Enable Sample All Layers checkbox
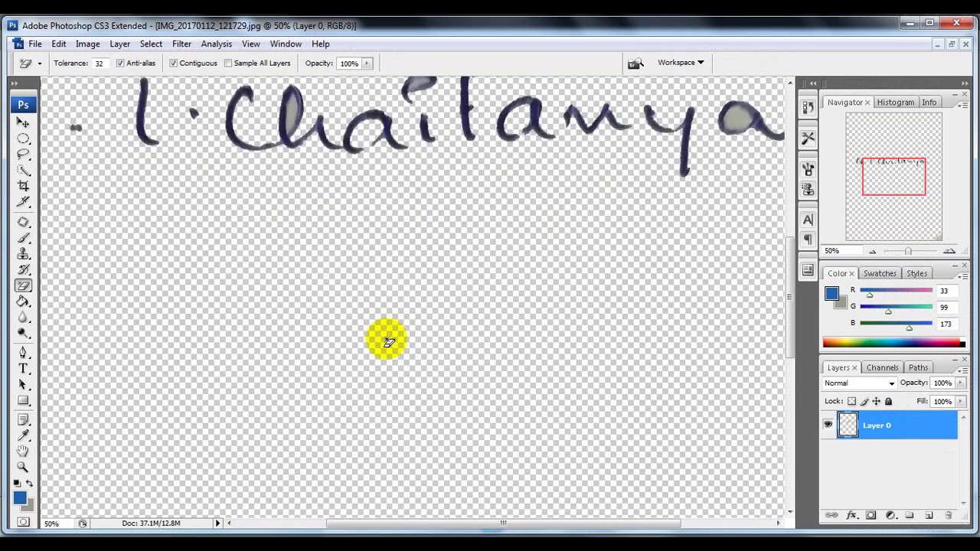This screenshot has width=980, height=551. 228,64
